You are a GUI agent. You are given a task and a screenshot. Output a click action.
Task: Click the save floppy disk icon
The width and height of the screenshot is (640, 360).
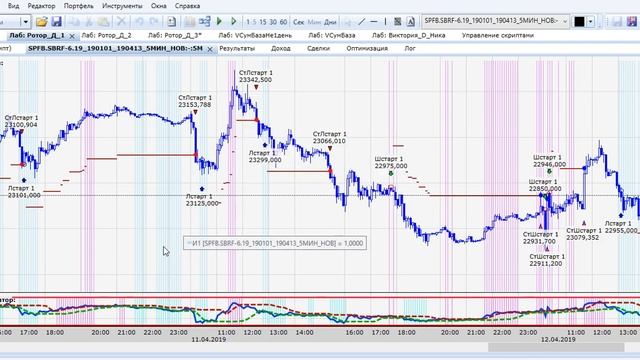(56, 22)
